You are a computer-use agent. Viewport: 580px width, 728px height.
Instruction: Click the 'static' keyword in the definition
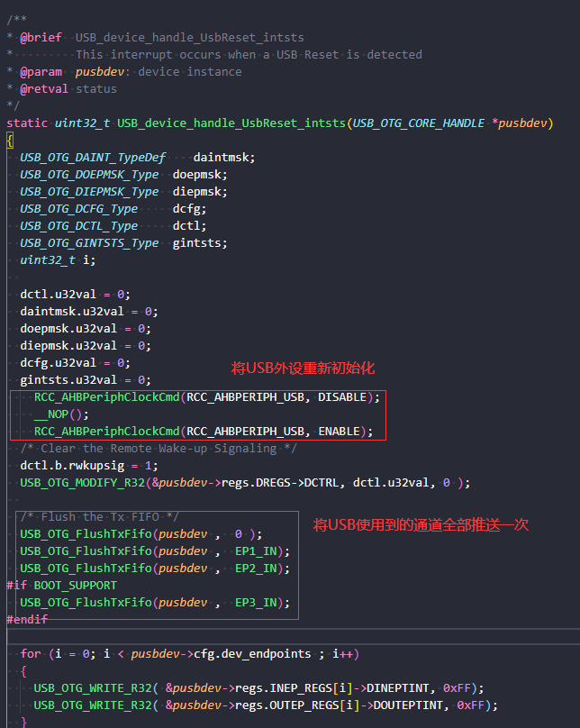point(27,123)
